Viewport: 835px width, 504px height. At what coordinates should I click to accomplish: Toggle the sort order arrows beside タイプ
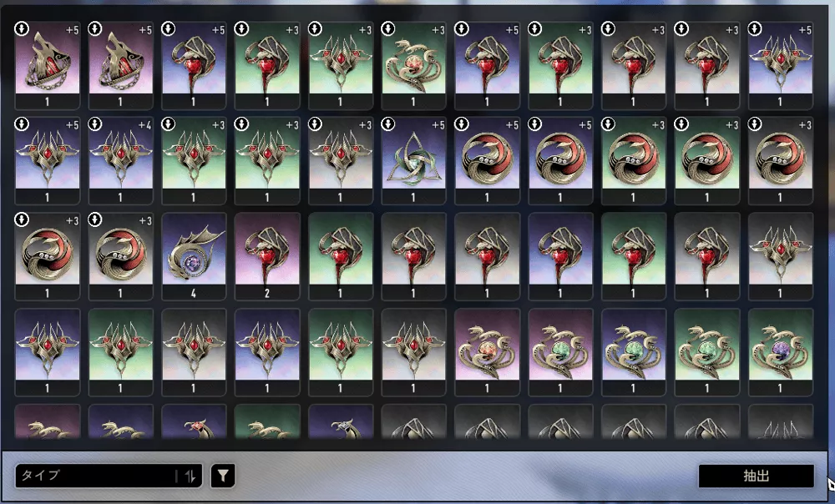(190, 476)
